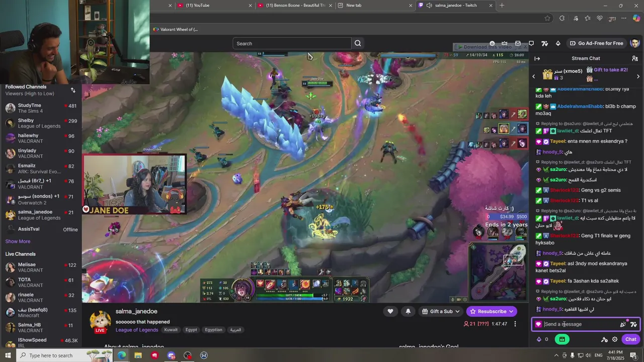Close the Download this video overlay

pyautogui.click(x=525, y=47)
